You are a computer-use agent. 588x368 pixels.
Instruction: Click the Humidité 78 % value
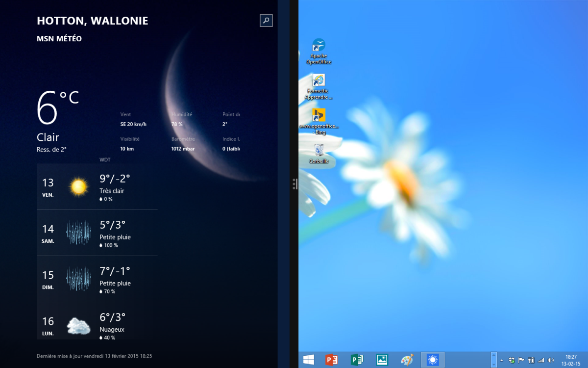point(177,124)
